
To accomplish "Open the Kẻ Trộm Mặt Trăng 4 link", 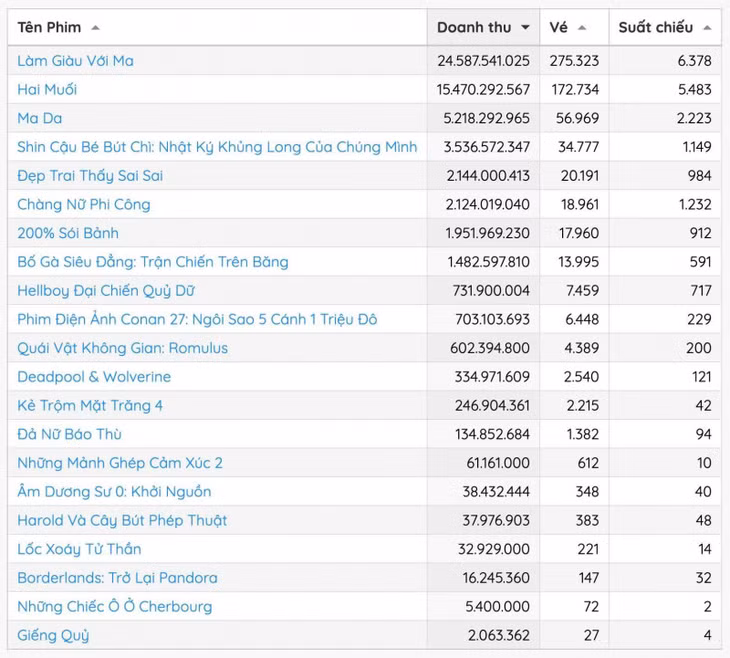I will [x=90, y=406].
